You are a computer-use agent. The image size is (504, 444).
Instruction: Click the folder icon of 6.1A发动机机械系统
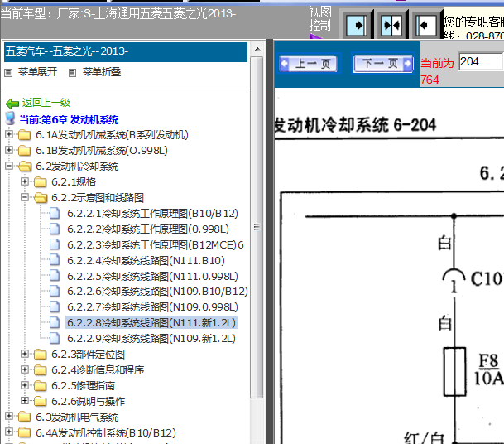point(25,134)
